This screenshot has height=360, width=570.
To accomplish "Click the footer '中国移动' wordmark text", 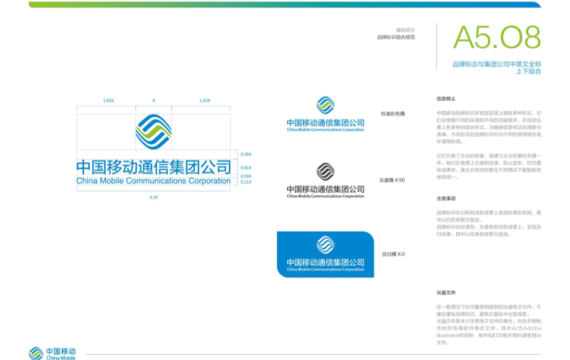I will [x=61, y=351].
